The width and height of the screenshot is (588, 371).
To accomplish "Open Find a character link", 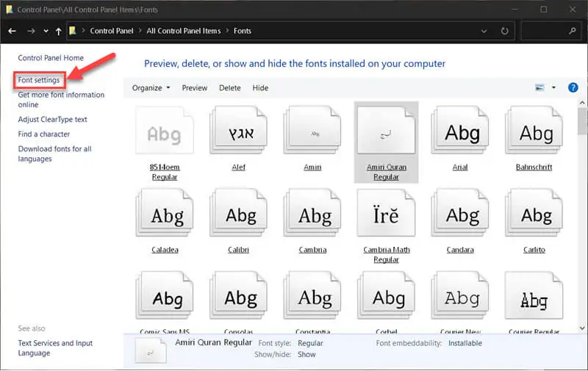I will [44, 134].
